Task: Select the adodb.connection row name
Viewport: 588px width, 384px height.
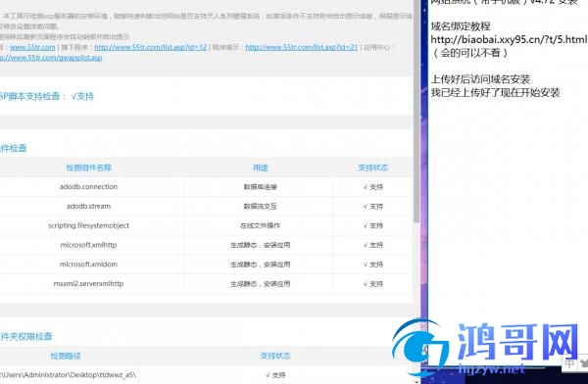Action: (88, 187)
